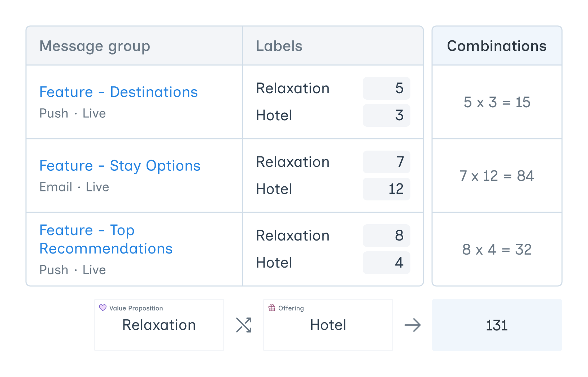Select the Hotel offering card

coord(328,325)
